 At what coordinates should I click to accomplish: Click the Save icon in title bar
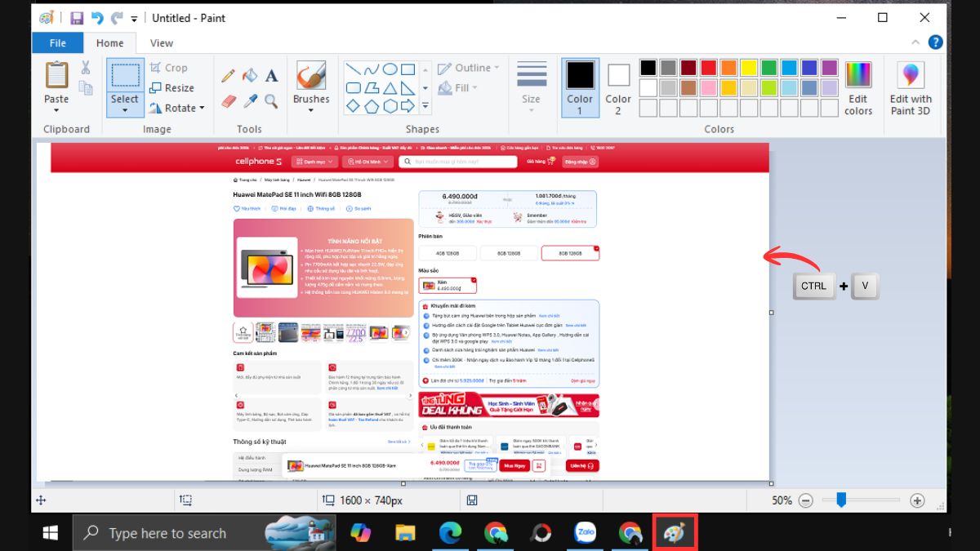77,18
